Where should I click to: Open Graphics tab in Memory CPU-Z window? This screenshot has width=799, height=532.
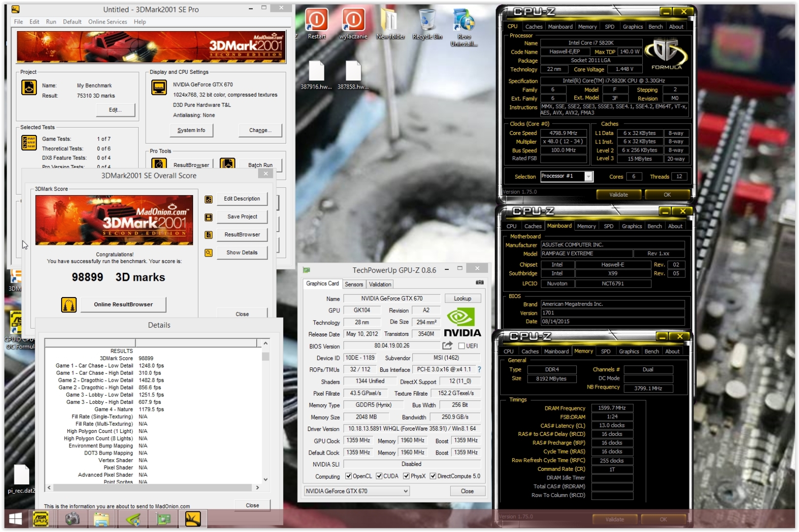[629, 351]
